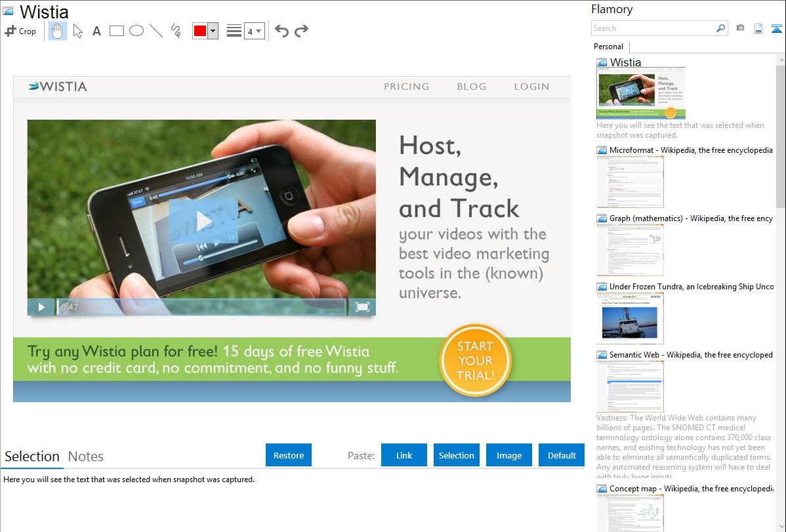786x532 pixels.
Task: Click the video play button at bottom-left
Action: click(x=41, y=307)
